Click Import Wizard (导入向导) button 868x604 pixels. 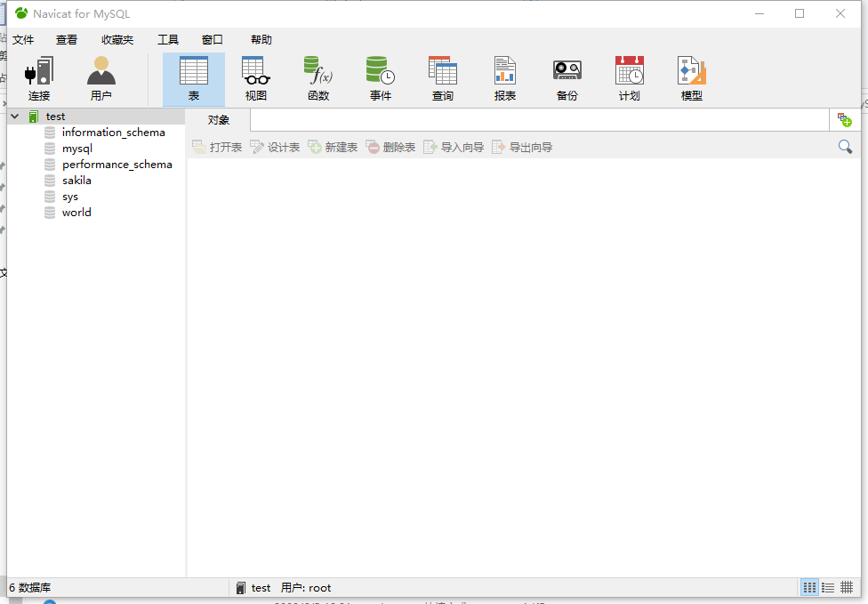454,148
